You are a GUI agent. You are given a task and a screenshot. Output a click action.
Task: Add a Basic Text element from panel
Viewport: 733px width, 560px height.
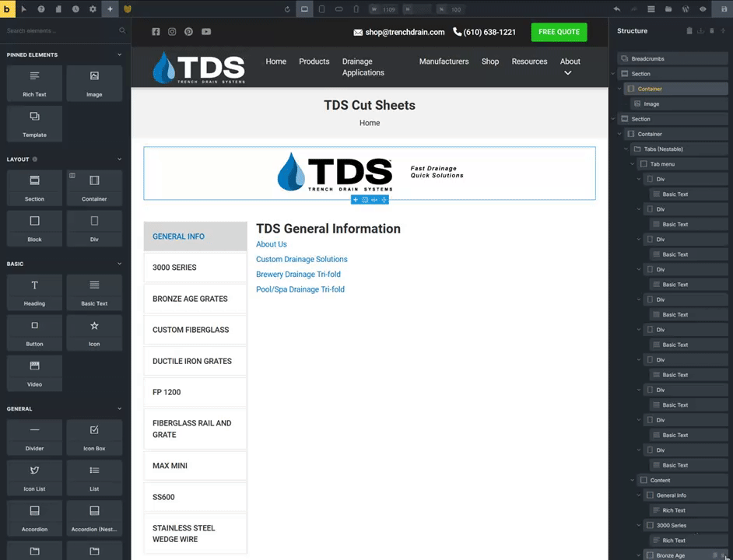(94, 292)
